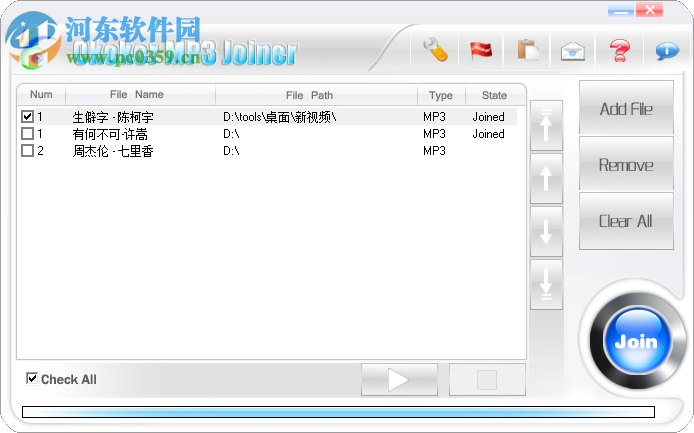
Task: Click the Num column header
Action: [x=41, y=95]
